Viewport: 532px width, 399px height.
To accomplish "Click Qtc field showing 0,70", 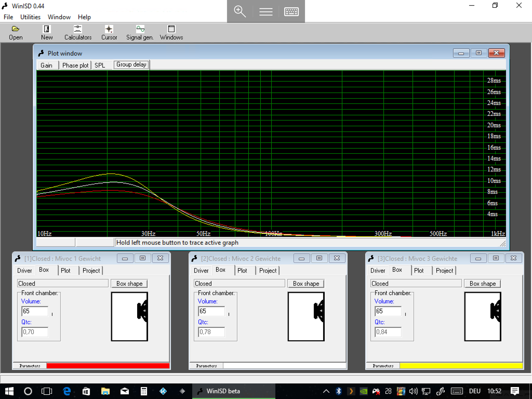I will (35, 332).
